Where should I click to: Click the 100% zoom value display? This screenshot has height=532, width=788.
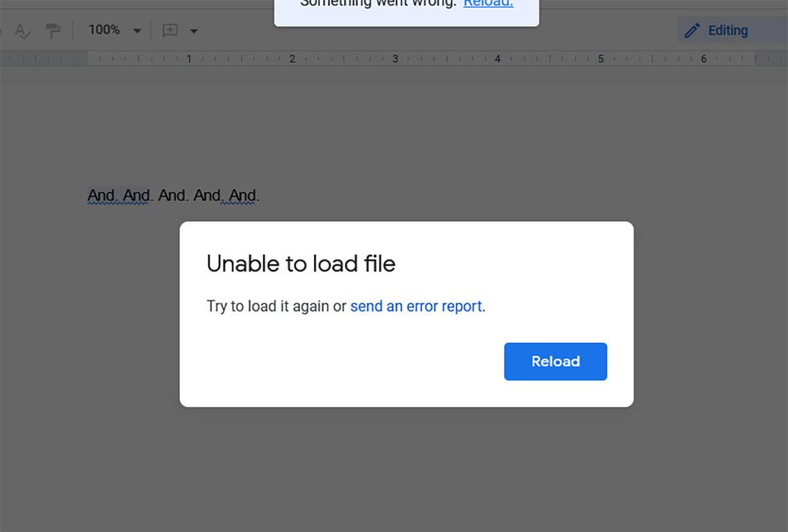click(103, 30)
